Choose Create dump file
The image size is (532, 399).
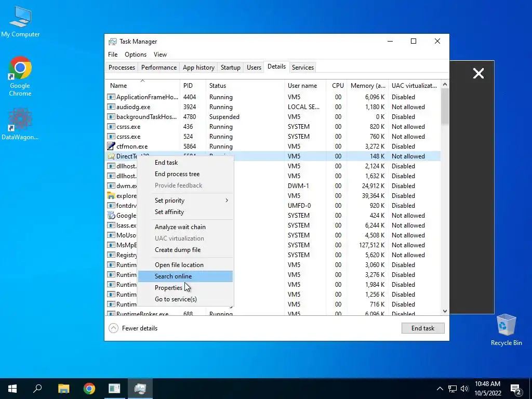pos(185,250)
